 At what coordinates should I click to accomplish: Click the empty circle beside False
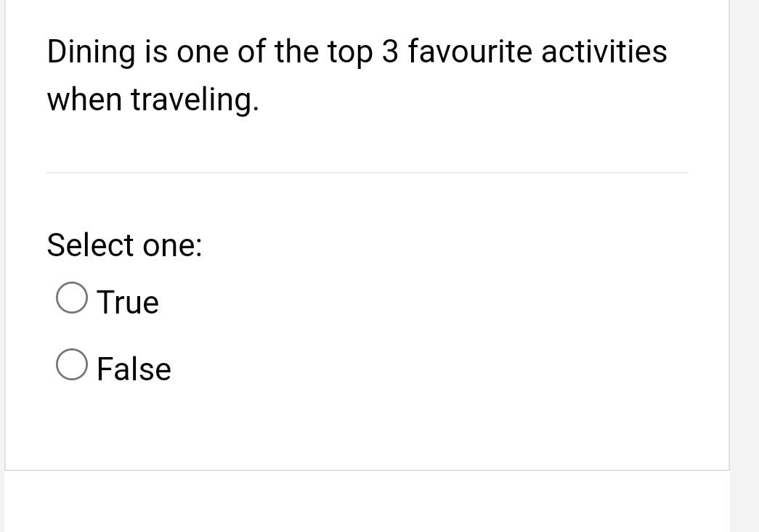point(71,364)
